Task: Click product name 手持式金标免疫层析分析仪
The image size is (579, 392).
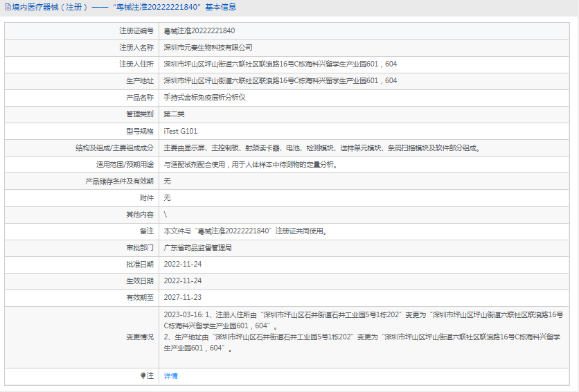Action: coord(204,98)
